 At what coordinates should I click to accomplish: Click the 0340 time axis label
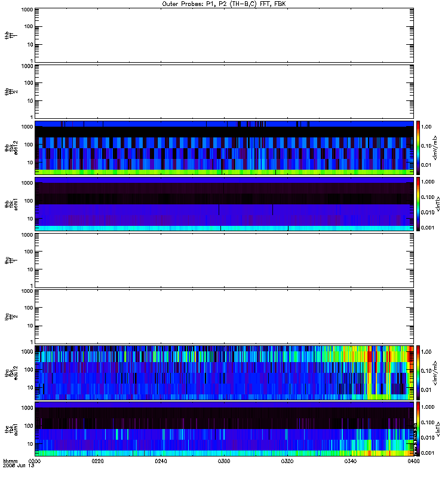pyautogui.click(x=351, y=461)
